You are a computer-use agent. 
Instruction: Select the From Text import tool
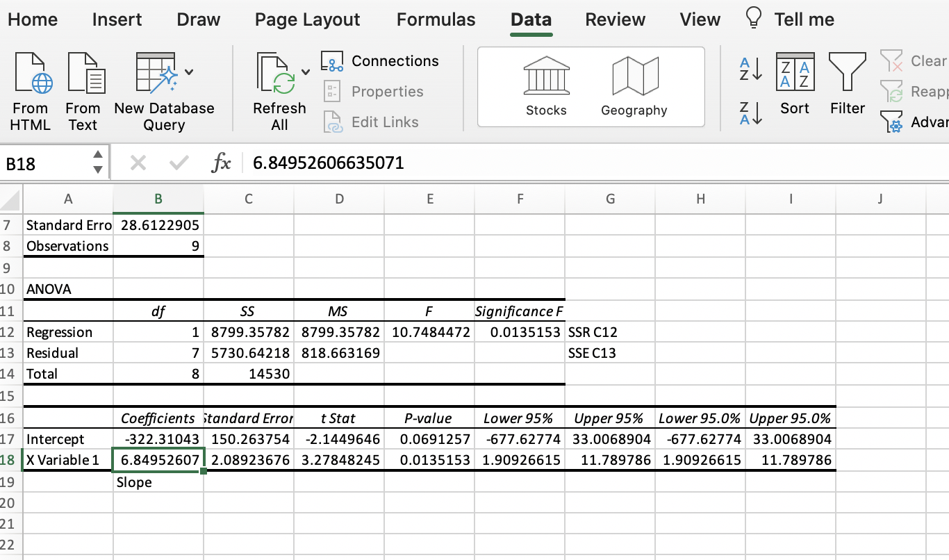pyautogui.click(x=83, y=90)
